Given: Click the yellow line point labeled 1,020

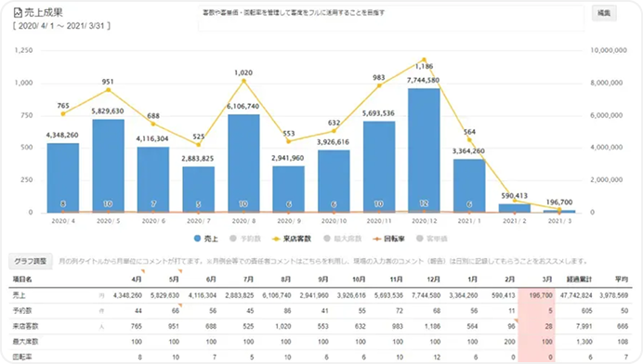Looking at the screenshot, I should click(x=243, y=81).
